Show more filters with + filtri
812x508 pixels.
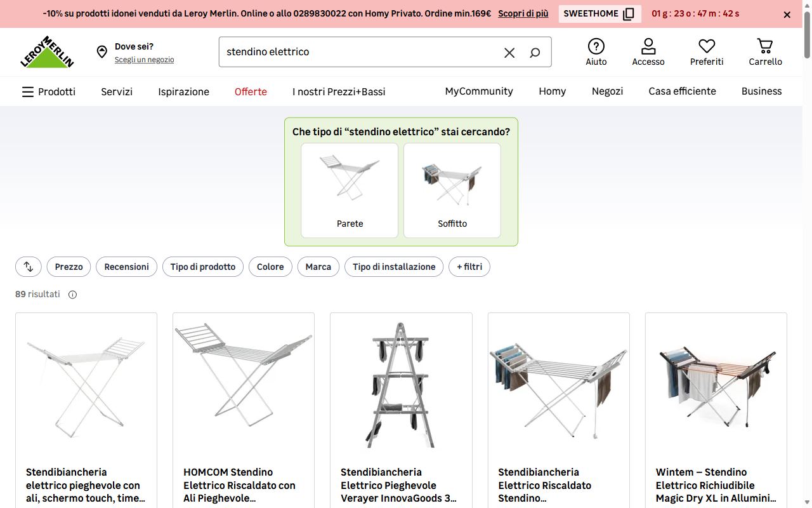tap(469, 267)
